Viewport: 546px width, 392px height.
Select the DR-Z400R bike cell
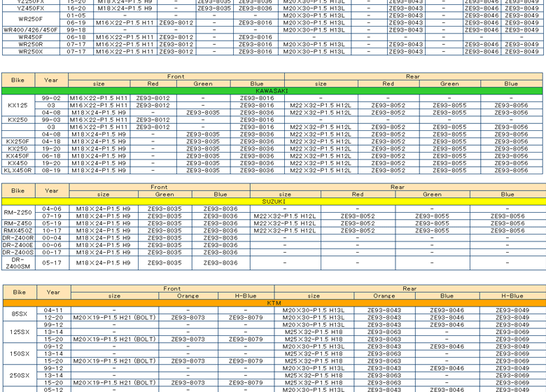[18, 238]
